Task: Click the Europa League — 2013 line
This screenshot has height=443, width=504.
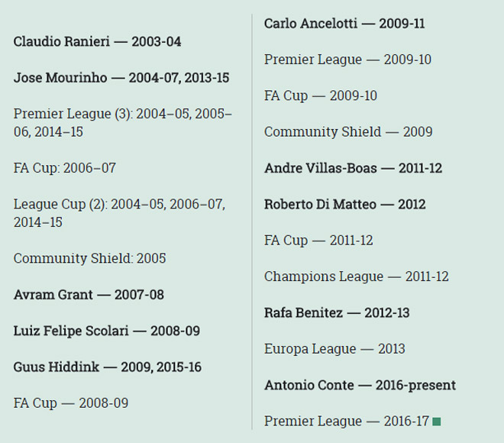Action: [x=334, y=349]
